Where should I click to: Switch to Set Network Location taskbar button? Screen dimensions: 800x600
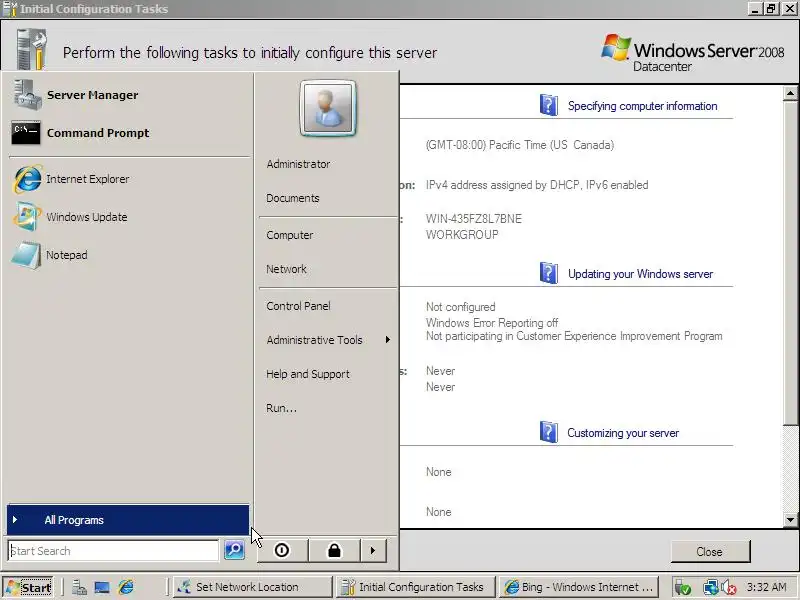(x=253, y=587)
